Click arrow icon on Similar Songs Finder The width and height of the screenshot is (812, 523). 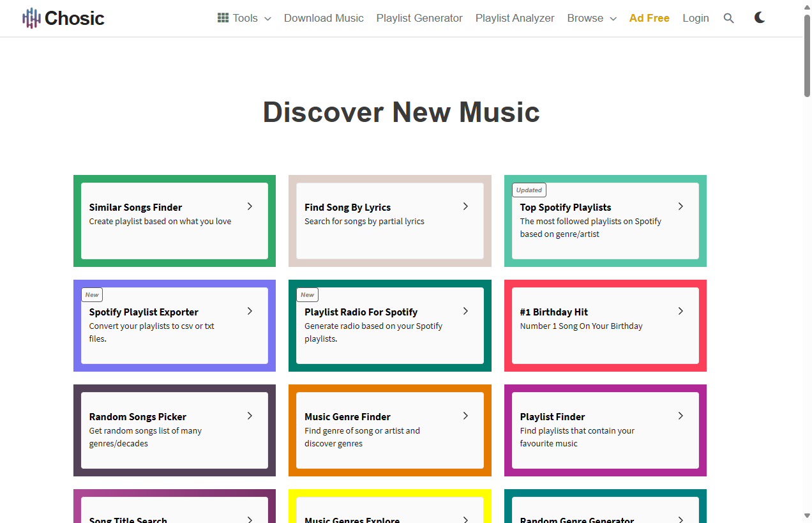(250, 206)
